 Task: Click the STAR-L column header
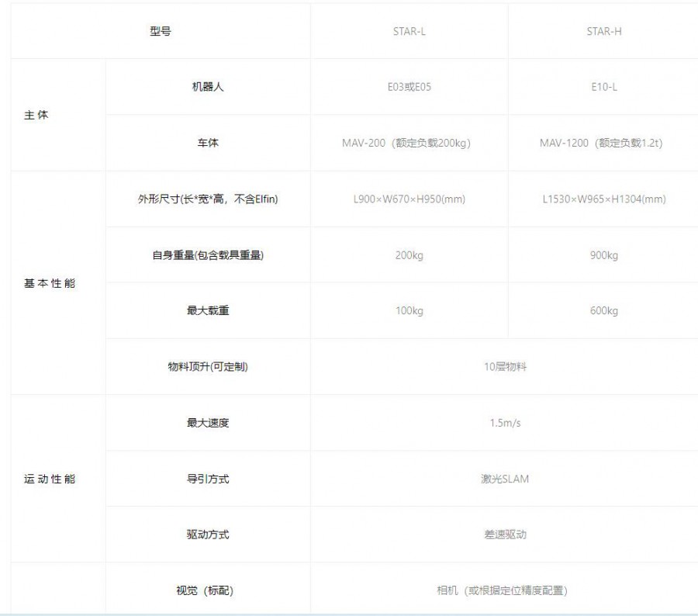point(409,32)
